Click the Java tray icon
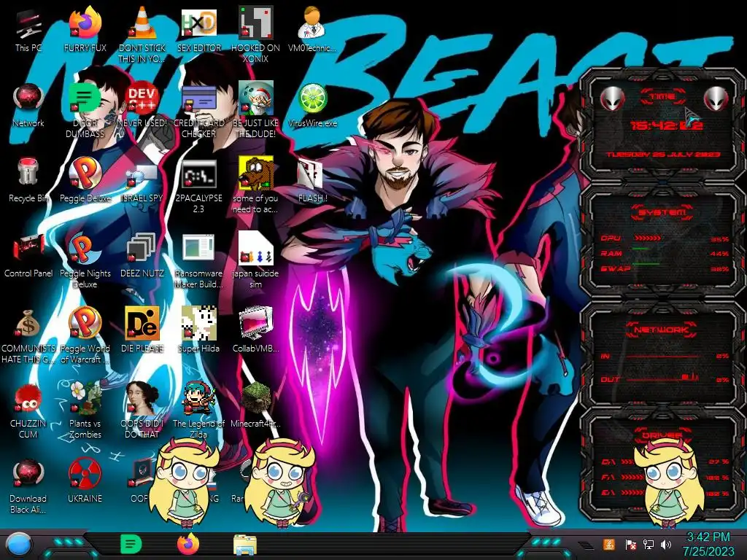 (609, 544)
